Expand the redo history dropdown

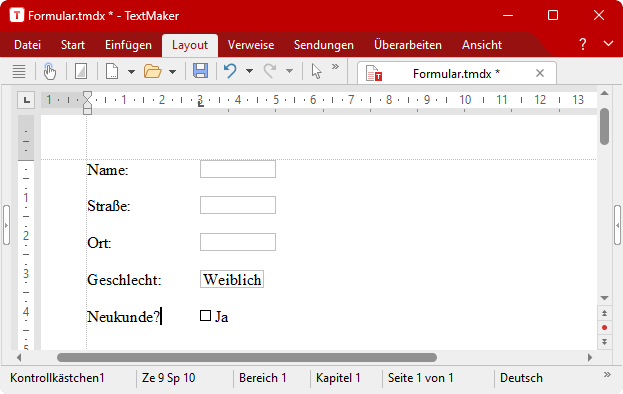point(290,71)
